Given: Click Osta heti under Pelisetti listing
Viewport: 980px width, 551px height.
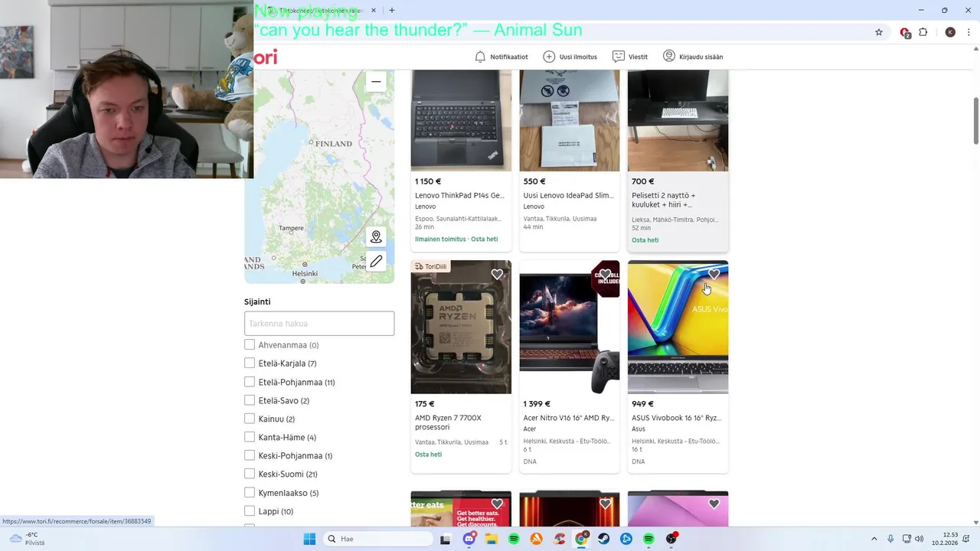Looking at the screenshot, I should (645, 240).
